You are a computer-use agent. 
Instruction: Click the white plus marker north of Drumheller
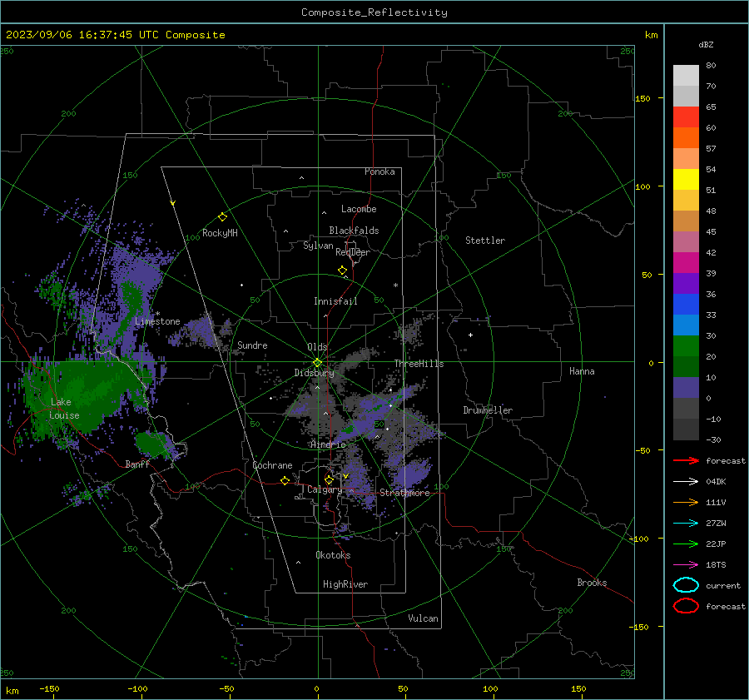pos(470,335)
